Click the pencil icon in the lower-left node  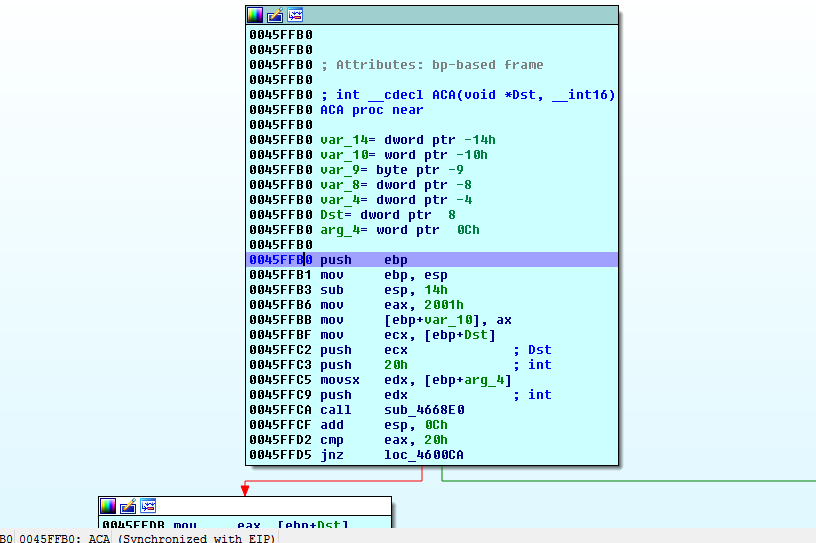tap(128, 506)
